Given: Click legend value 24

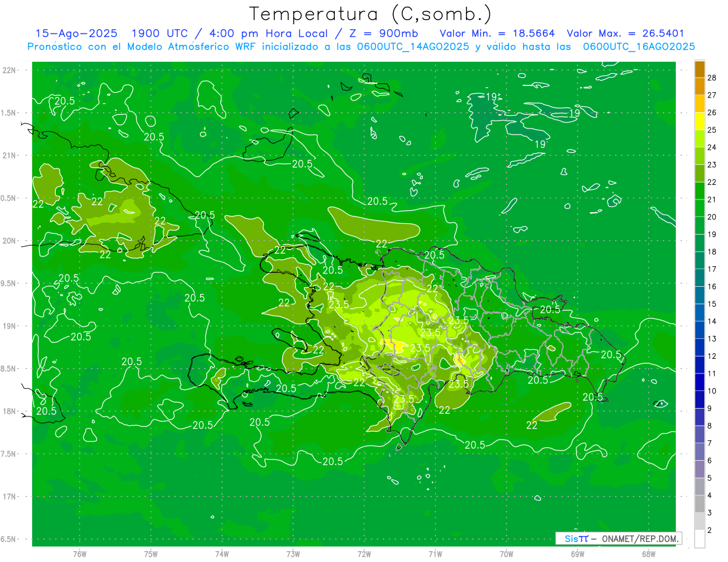Looking at the screenshot, I should click(x=712, y=147).
